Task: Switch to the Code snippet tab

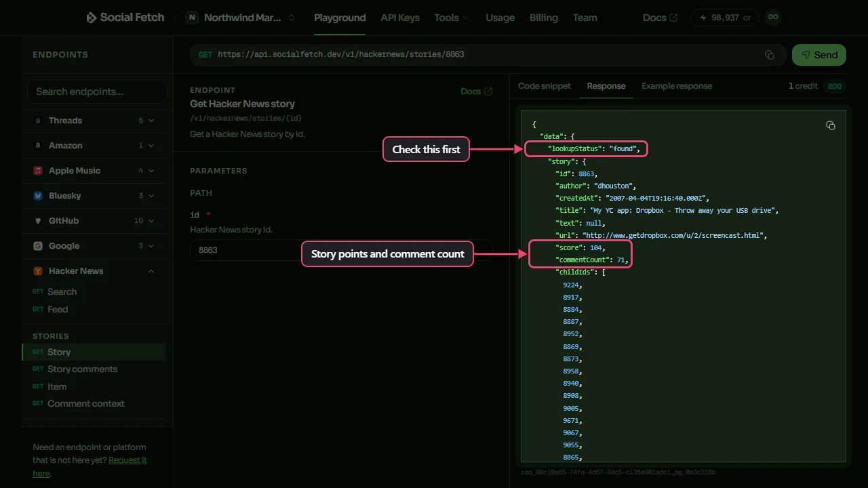Action: tap(545, 86)
